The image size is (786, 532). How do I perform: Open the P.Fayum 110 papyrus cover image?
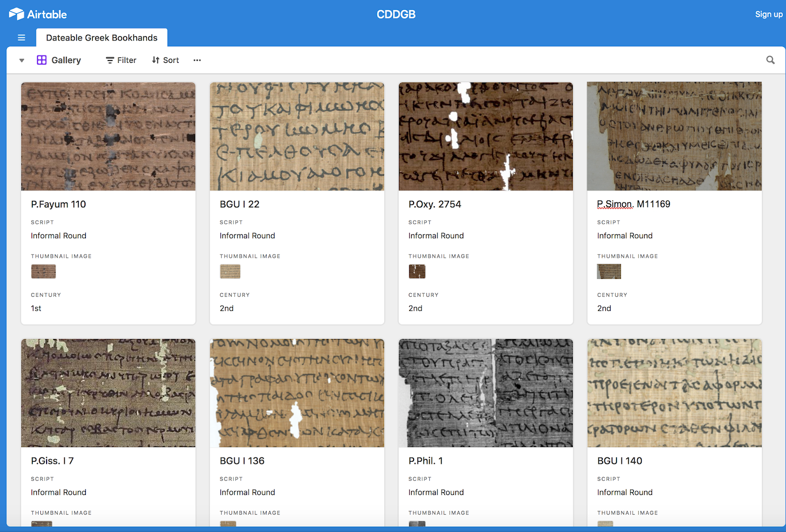pyautogui.click(x=108, y=136)
